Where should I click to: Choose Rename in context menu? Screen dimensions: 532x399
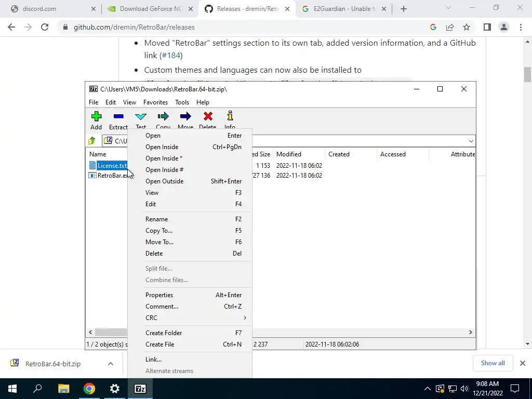point(194,219)
